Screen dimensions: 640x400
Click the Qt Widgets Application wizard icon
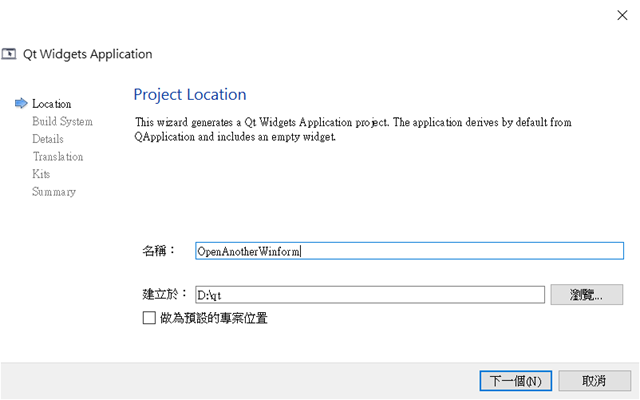(x=9, y=54)
